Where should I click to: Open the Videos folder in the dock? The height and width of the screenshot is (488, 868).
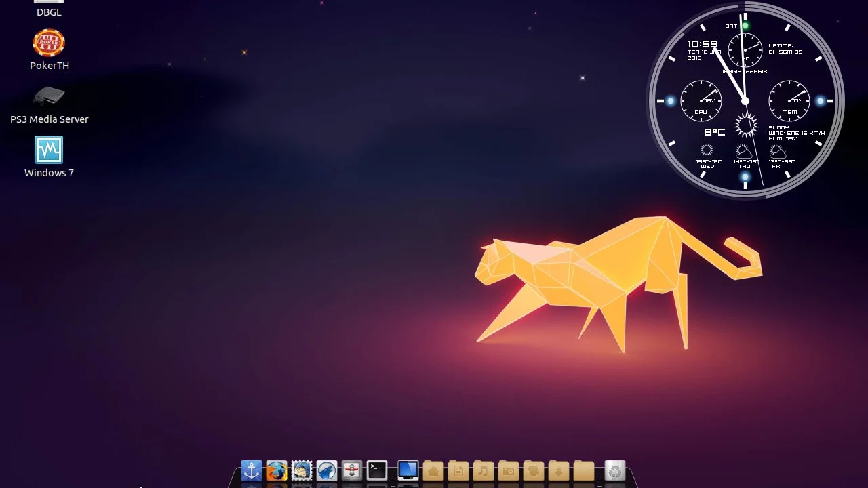pos(533,471)
